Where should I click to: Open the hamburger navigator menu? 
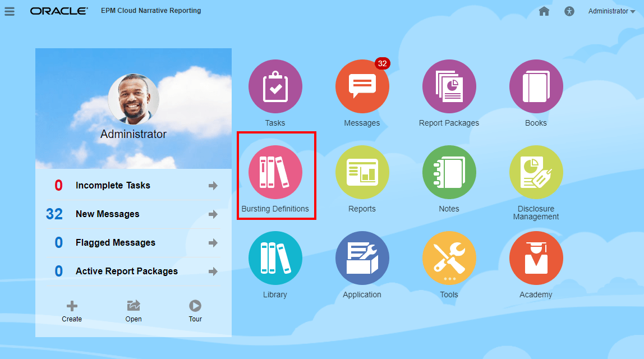[10, 12]
